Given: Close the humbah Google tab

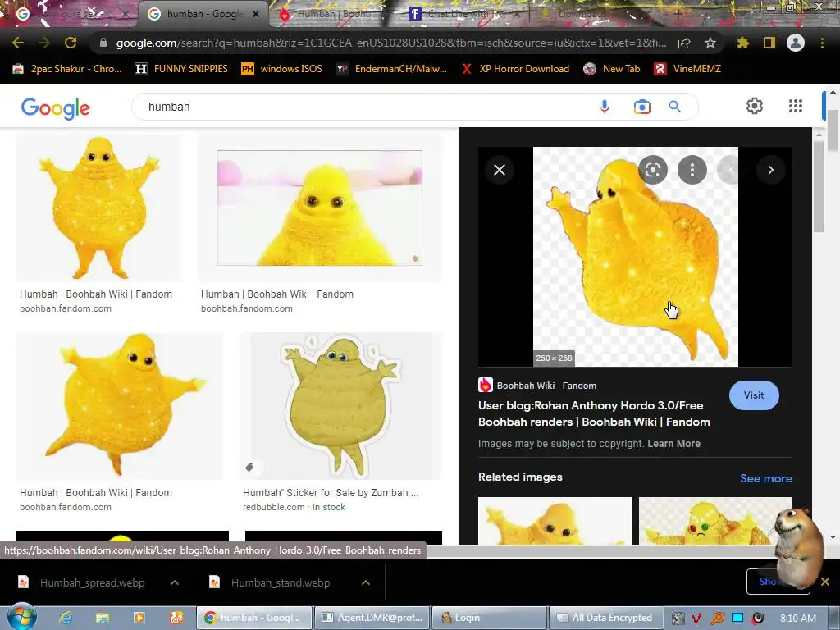Looking at the screenshot, I should tap(256, 14).
